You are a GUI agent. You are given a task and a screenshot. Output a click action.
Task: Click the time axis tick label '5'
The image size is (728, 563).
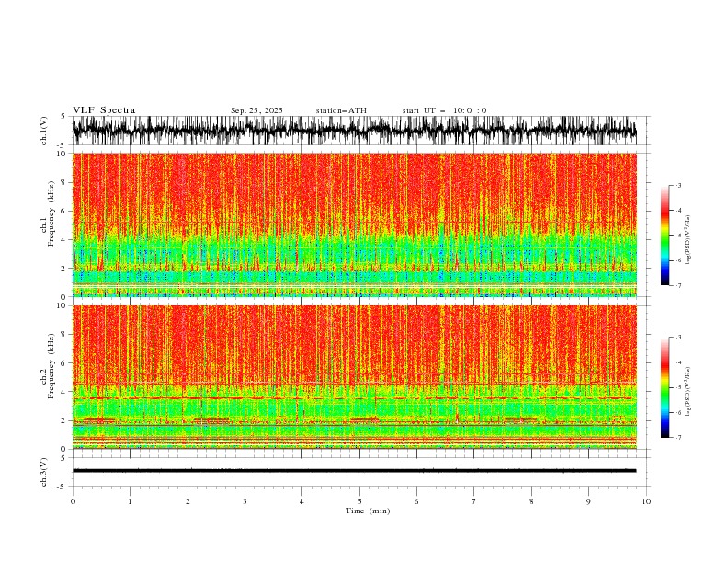[359, 501]
